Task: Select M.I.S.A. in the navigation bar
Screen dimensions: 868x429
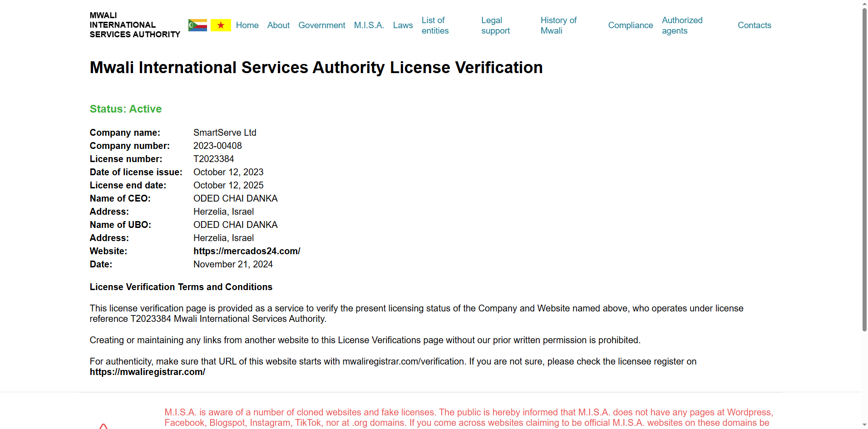Action: point(369,25)
